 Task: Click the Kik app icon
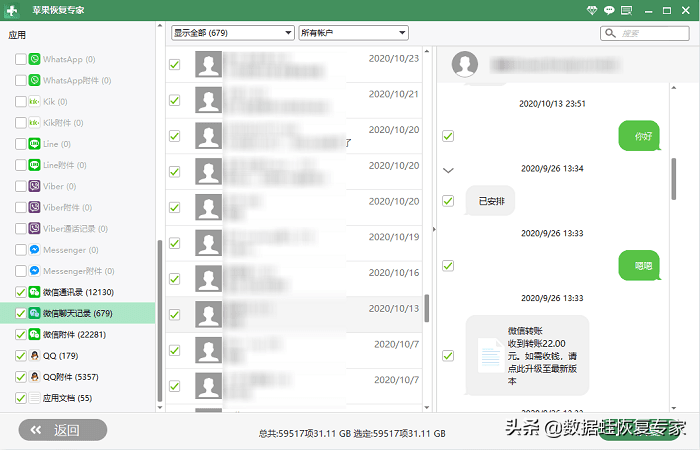(34, 101)
